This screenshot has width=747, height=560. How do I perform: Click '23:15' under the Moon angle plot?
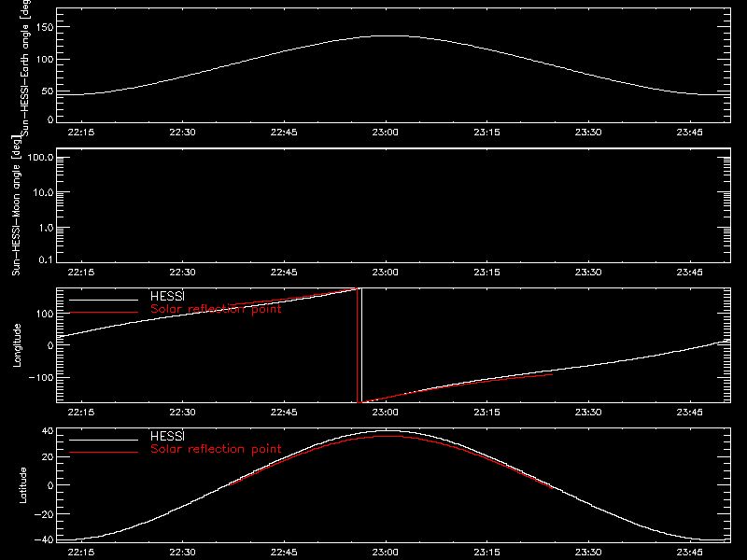(x=486, y=272)
